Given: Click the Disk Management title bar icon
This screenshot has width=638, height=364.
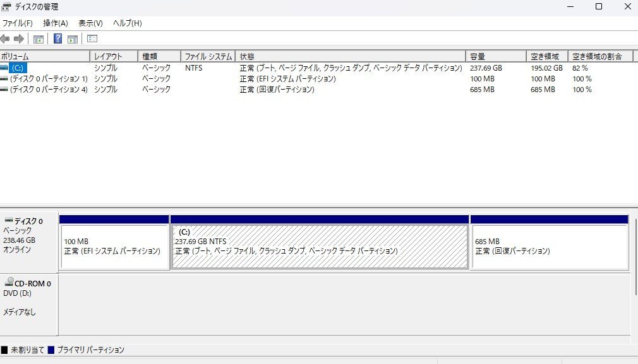Looking at the screenshot, I should (5, 7).
